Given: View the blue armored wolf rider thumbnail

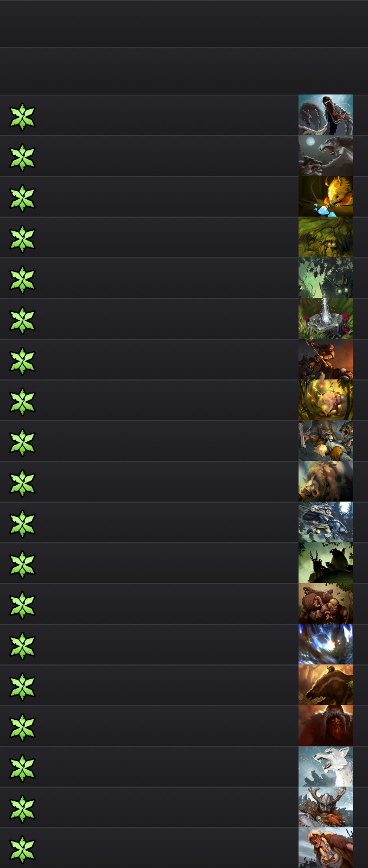Looking at the screenshot, I should pos(326,522).
